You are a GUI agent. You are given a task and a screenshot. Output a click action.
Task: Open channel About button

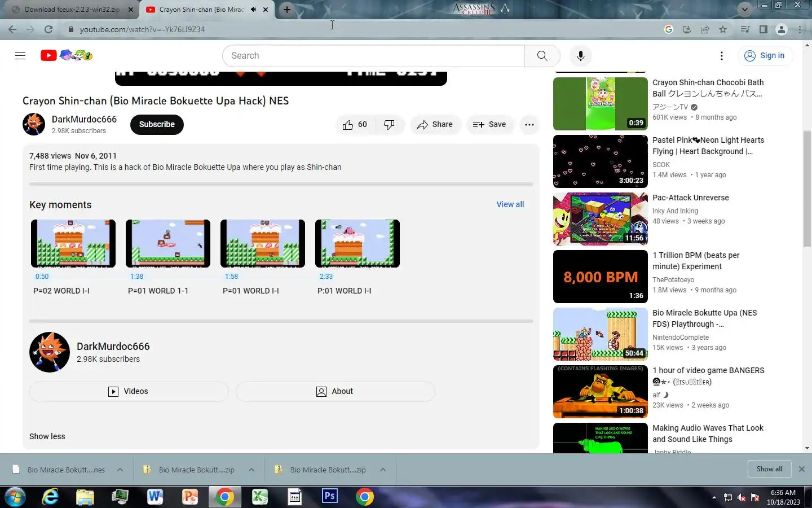pos(335,391)
